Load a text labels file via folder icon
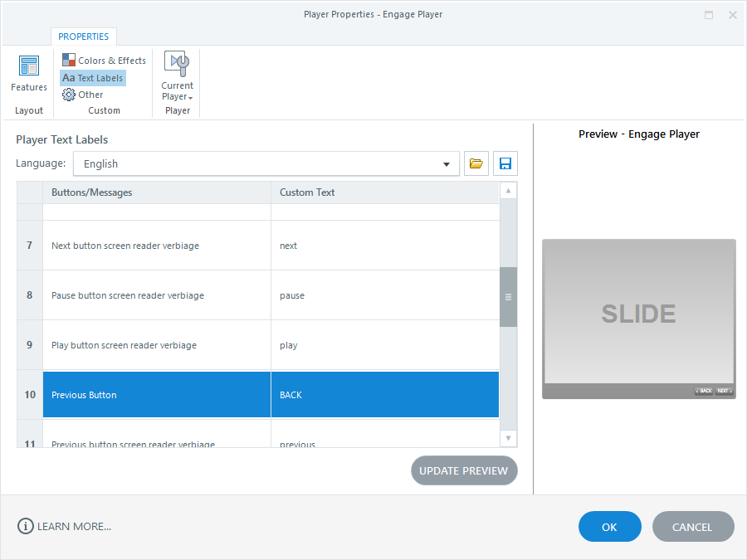Image resolution: width=747 pixels, height=560 pixels. click(476, 163)
